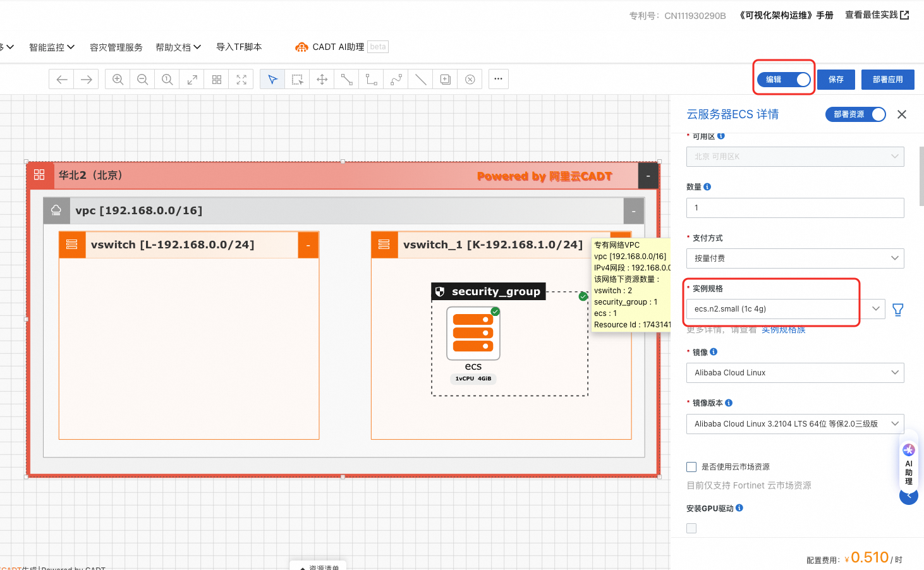Open the 实例规格族 link
Viewport: 924px width, 570px height.
(783, 330)
